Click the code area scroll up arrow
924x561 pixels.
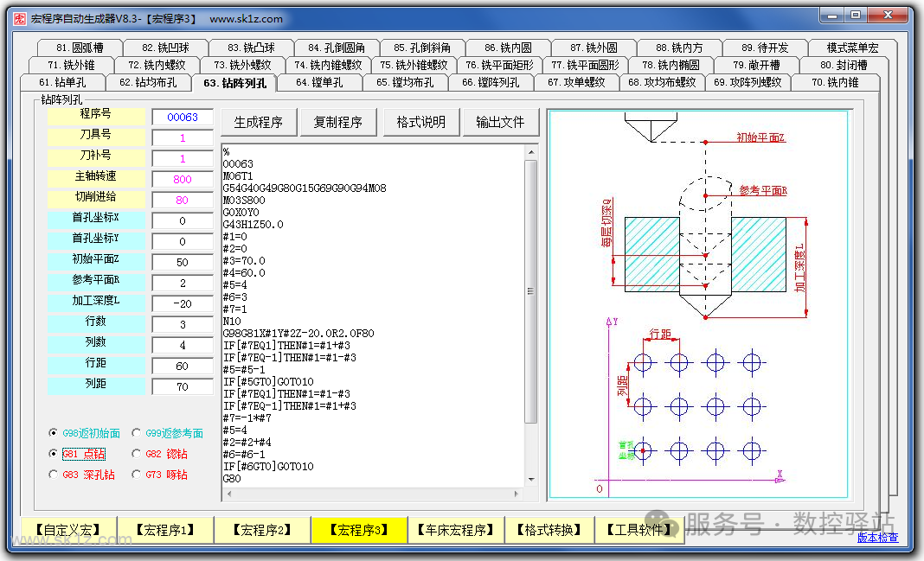click(x=531, y=152)
